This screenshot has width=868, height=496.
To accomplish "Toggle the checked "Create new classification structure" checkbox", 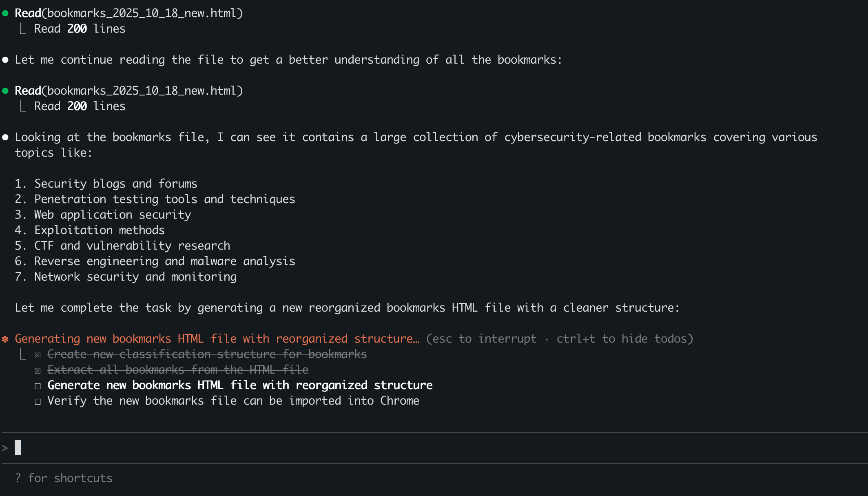I will click(38, 355).
